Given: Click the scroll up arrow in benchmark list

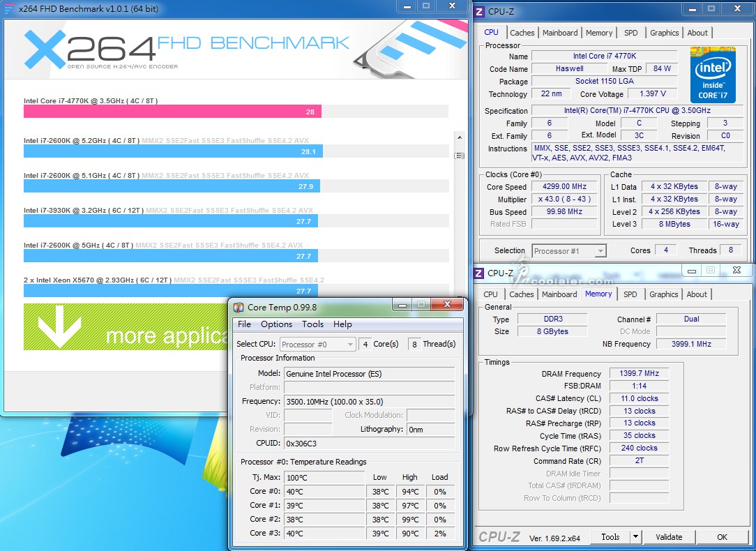Looking at the screenshot, I should pos(460,137).
